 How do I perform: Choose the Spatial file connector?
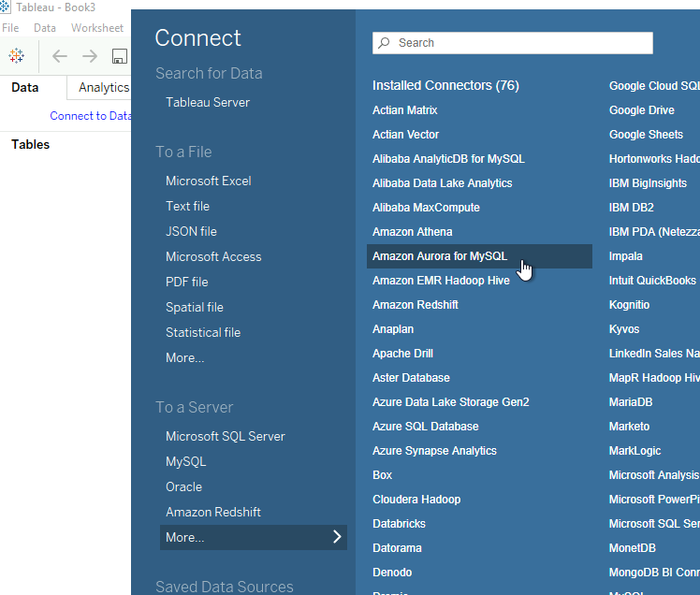click(195, 308)
